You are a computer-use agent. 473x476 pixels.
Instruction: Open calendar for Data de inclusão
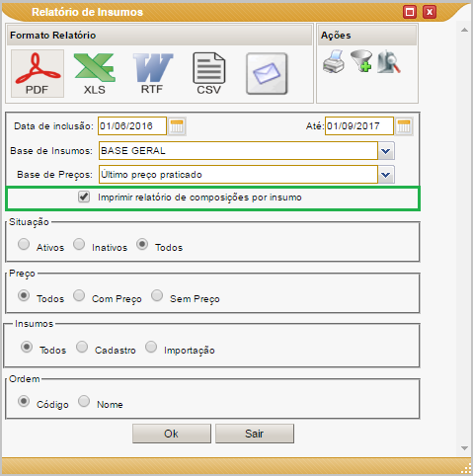tap(177, 126)
